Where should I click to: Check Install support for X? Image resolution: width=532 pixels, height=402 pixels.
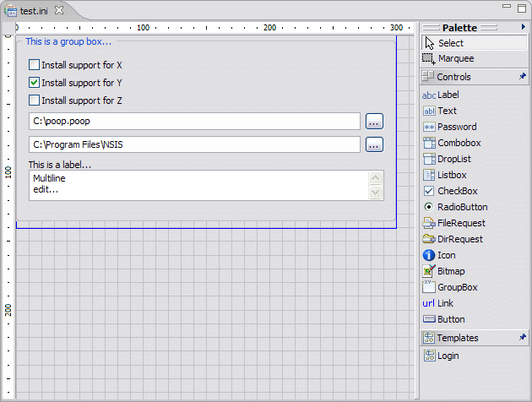point(34,65)
